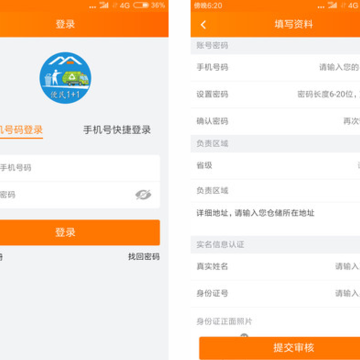Screen dimensions: 360x360
Task: Tap 确认密码 field row
Action: 275,121
